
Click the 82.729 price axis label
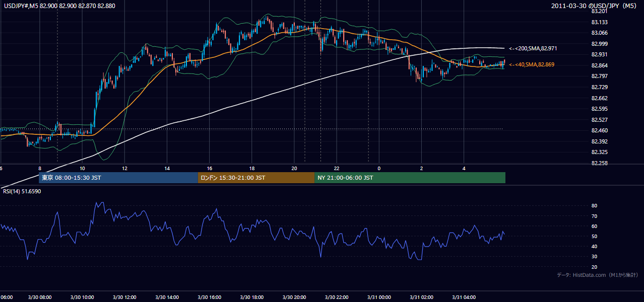(599, 87)
